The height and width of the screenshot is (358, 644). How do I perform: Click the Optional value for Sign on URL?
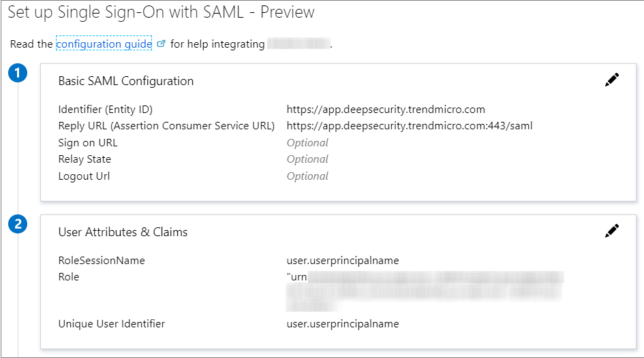[307, 143]
